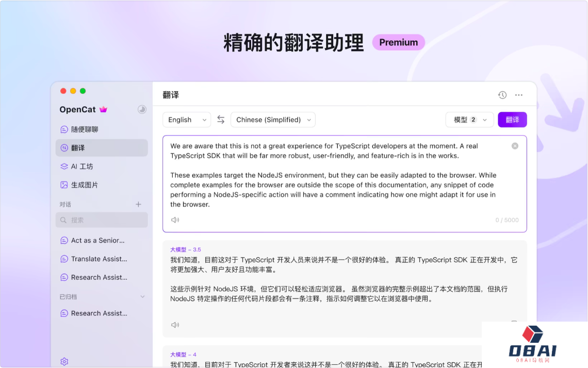Click the 0 / 5000 character counter
Viewport: 588px width, 368px height.
click(x=507, y=220)
